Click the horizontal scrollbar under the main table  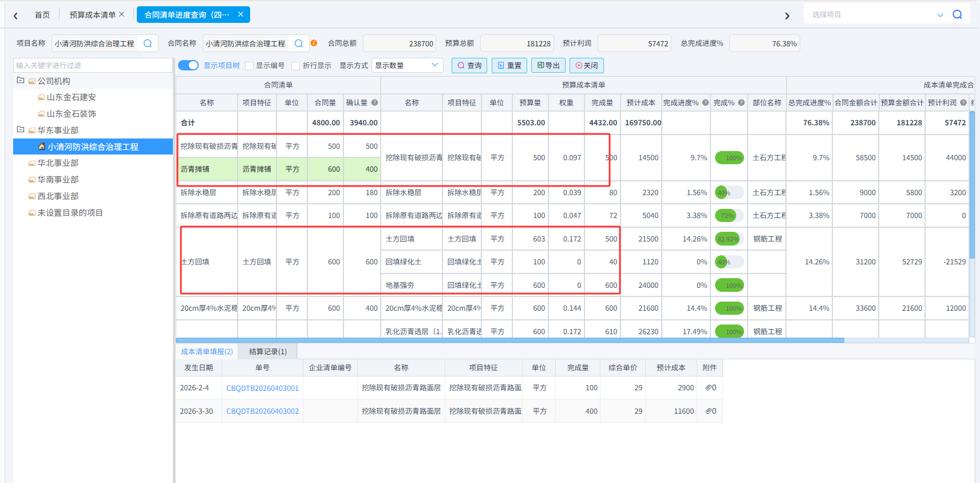click(x=510, y=340)
